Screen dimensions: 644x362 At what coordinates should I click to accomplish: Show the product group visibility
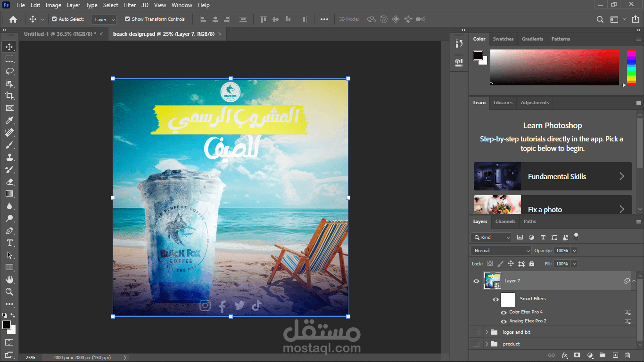pos(476,344)
